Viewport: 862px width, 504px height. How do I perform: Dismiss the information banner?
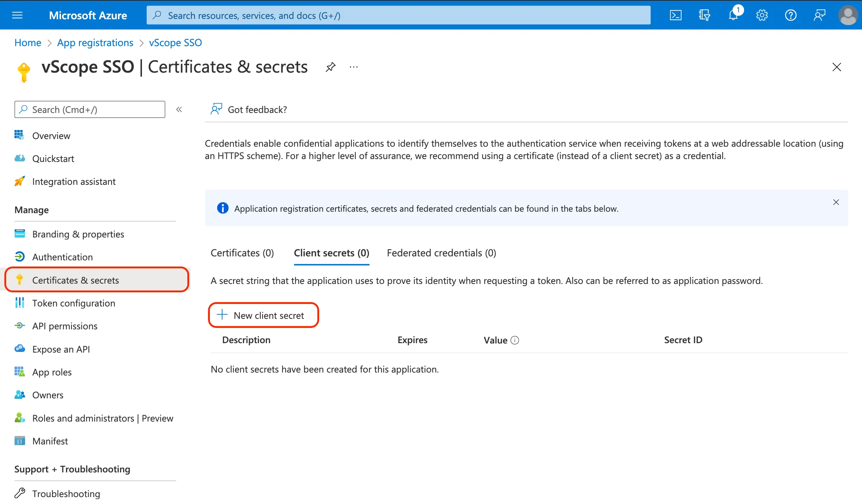[836, 202]
